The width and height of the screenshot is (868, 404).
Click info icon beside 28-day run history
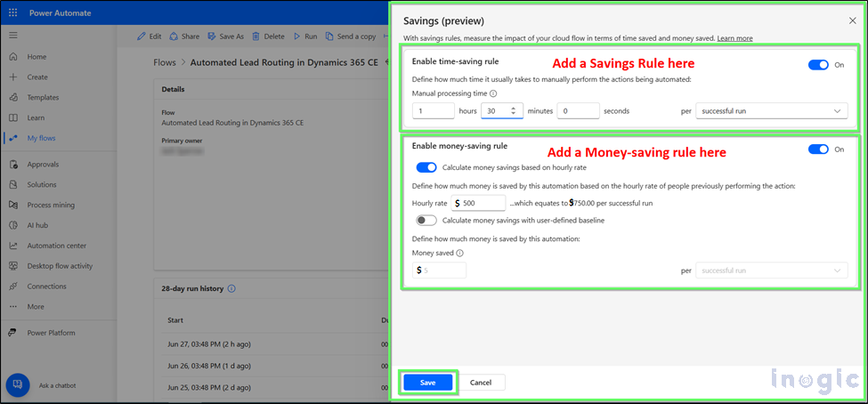pos(231,289)
